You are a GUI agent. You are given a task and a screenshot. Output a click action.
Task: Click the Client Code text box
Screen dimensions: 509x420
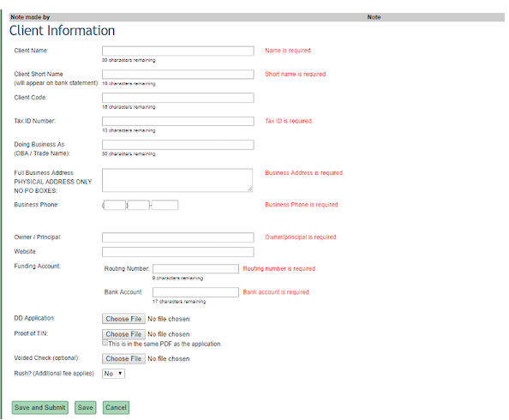pyautogui.click(x=178, y=98)
